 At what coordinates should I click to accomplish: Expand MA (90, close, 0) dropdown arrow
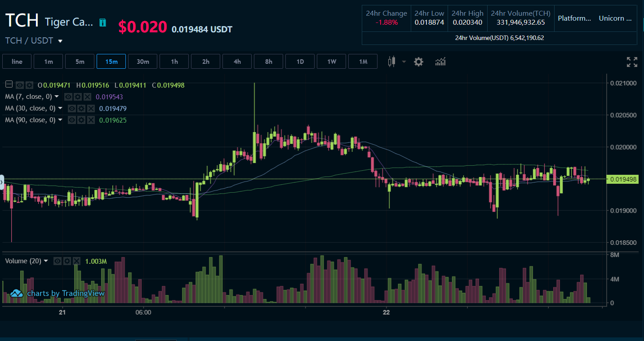[60, 120]
